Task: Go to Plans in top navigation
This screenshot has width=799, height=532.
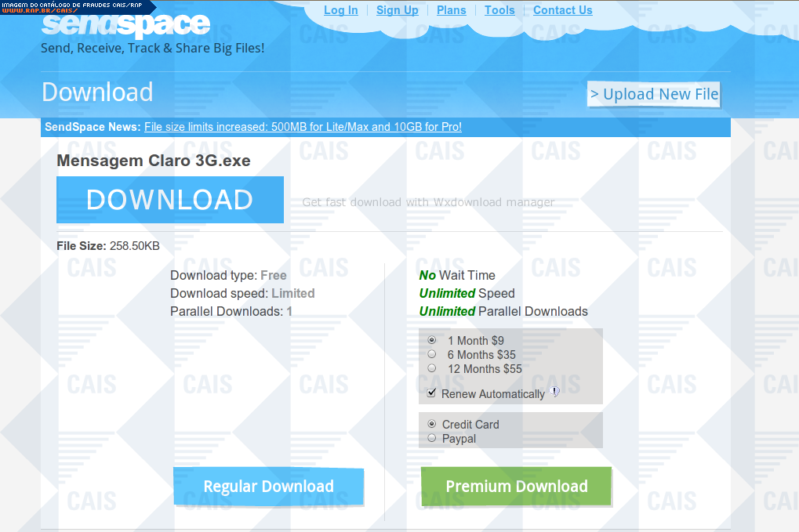Action: pyautogui.click(x=451, y=10)
